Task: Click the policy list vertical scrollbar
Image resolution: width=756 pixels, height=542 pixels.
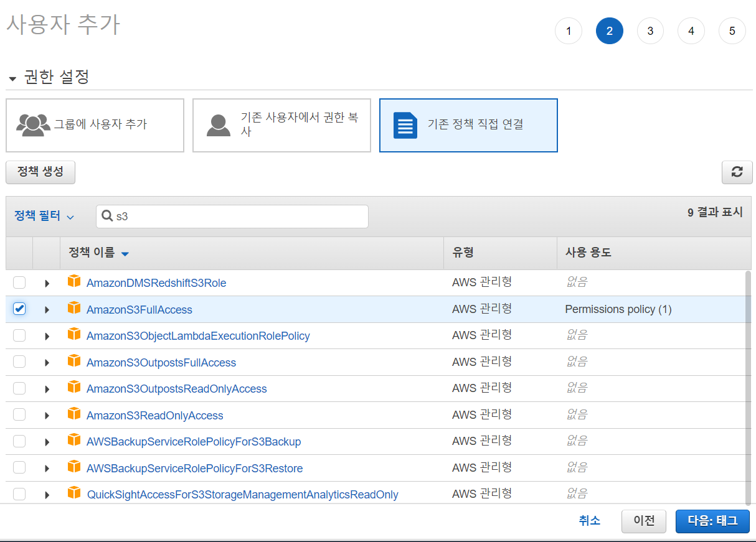Action: tap(747, 387)
